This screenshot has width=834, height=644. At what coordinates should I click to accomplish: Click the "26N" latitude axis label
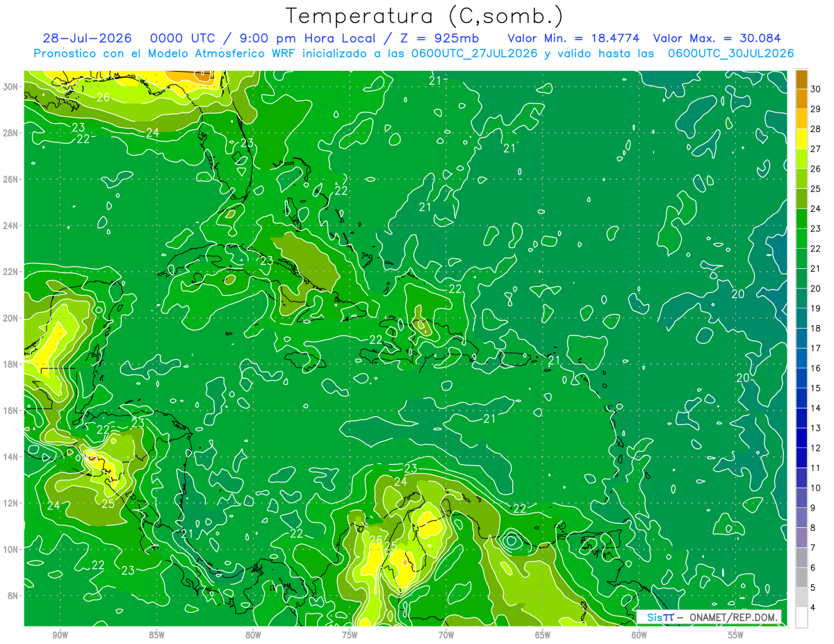pyautogui.click(x=12, y=179)
